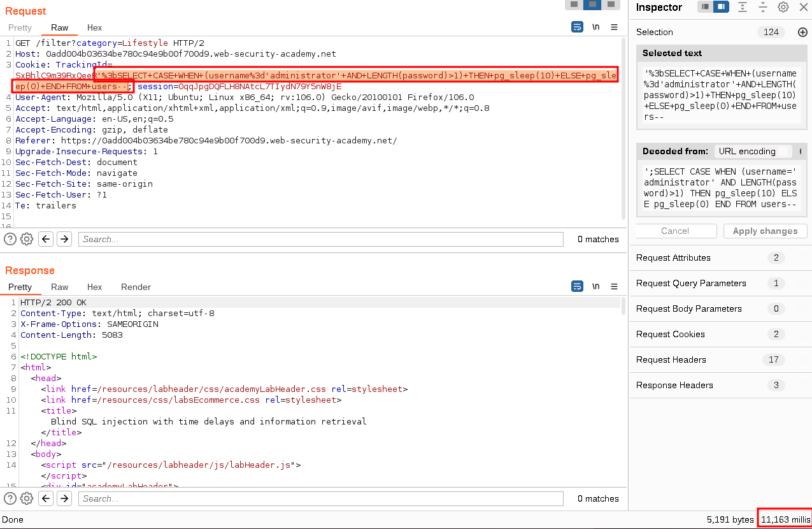Open the URL encoding decode dropdown
This screenshot has width=812, height=529.
coord(753,151)
